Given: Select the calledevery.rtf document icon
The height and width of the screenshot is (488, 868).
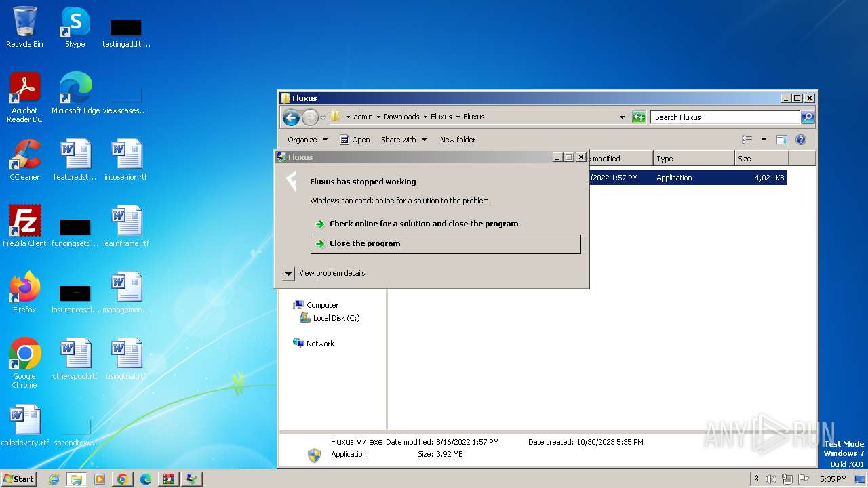Looking at the screenshot, I should [24, 420].
